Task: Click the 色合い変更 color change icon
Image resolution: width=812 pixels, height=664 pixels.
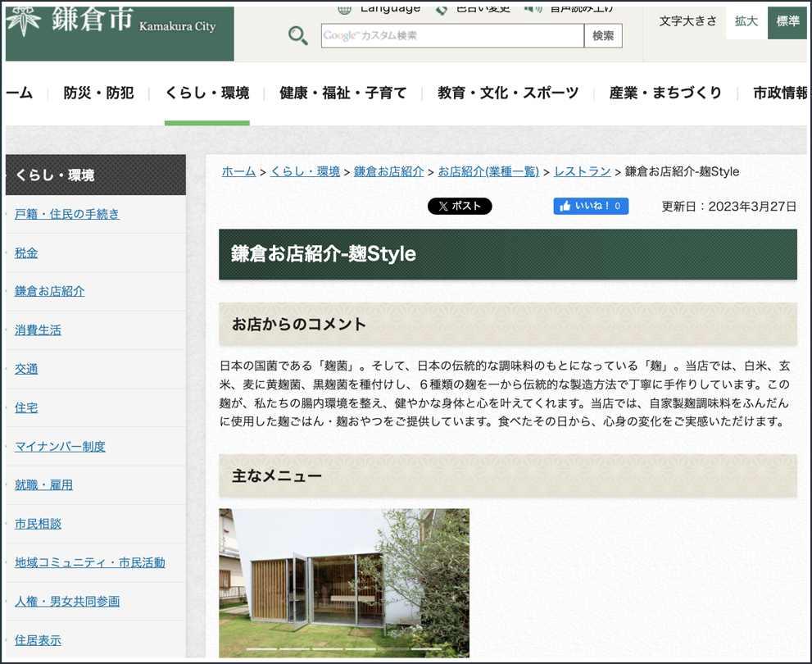Action: click(x=442, y=9)
